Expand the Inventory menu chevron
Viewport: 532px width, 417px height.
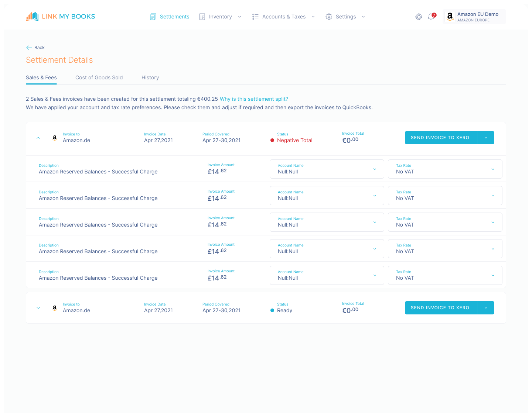coord(239,17)
